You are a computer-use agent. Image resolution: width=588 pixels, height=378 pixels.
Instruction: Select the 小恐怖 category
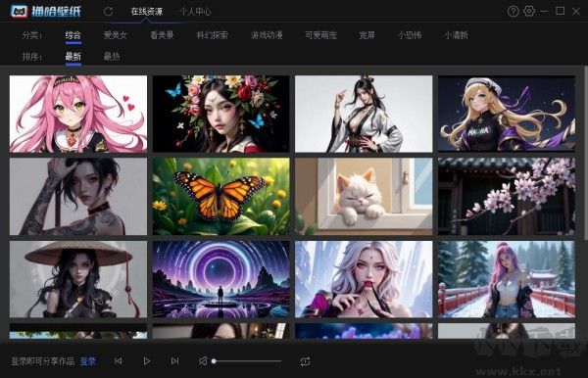pos(410,35)
